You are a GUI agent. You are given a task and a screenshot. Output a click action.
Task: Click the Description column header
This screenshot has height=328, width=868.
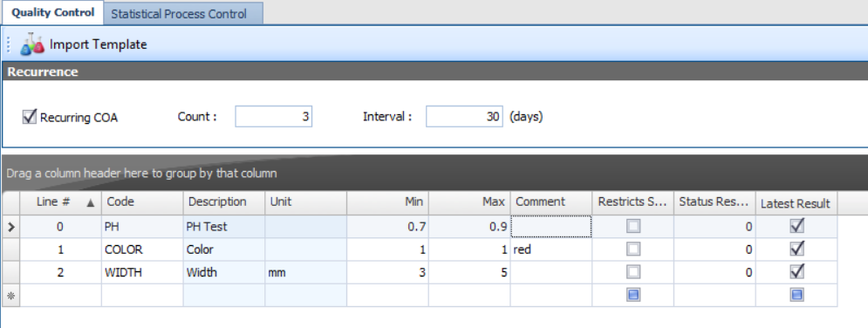point(223,202)
